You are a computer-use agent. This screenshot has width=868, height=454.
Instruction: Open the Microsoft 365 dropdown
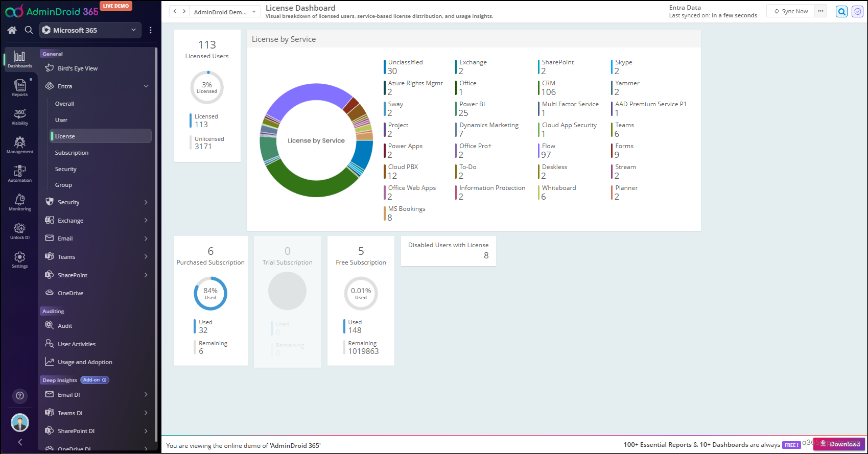pos(90,30)
